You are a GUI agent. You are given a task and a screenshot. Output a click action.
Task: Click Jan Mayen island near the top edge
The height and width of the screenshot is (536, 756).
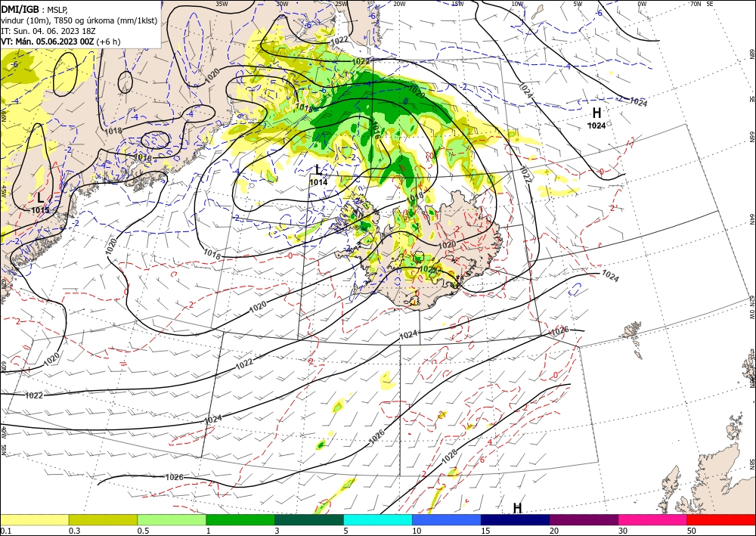(538, 12)
